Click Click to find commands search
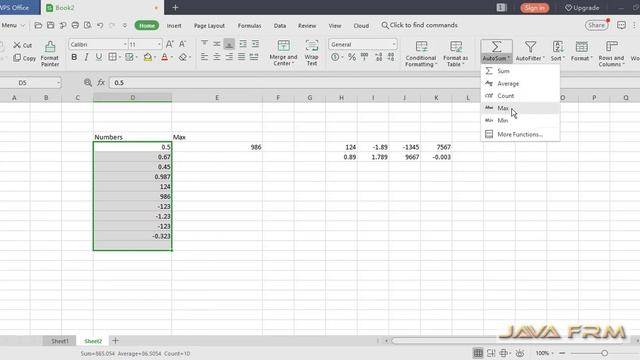The image size is (640, 360). pyautogui.click(x=419, y=25)
